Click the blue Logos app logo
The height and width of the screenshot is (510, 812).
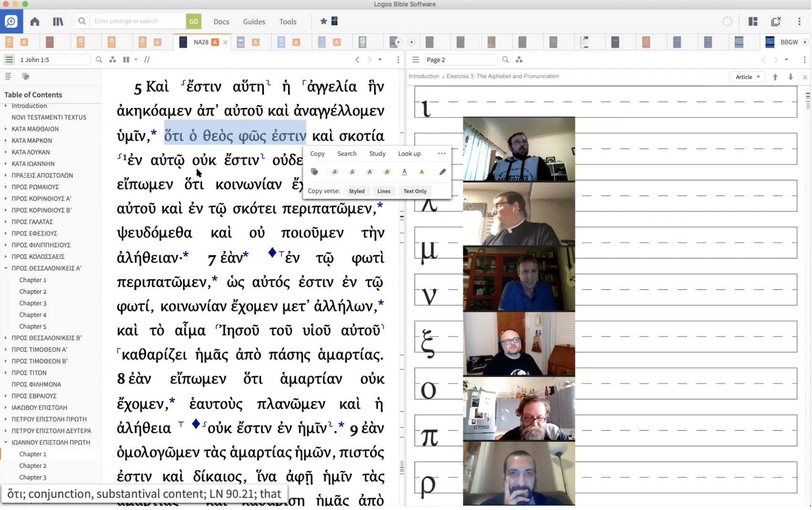coord(11,21)
